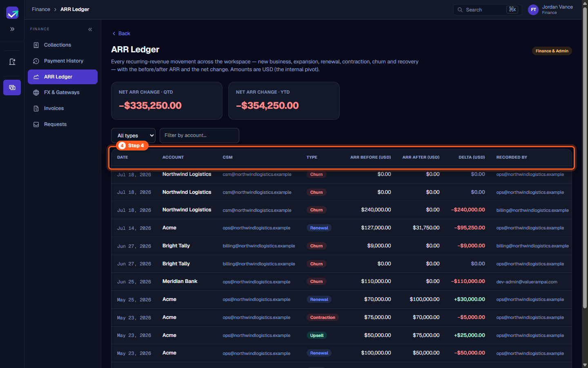Viewport: 588px width, 368px height.
Task: Click the scrollbar down arrow
Action: pos(585,365)
